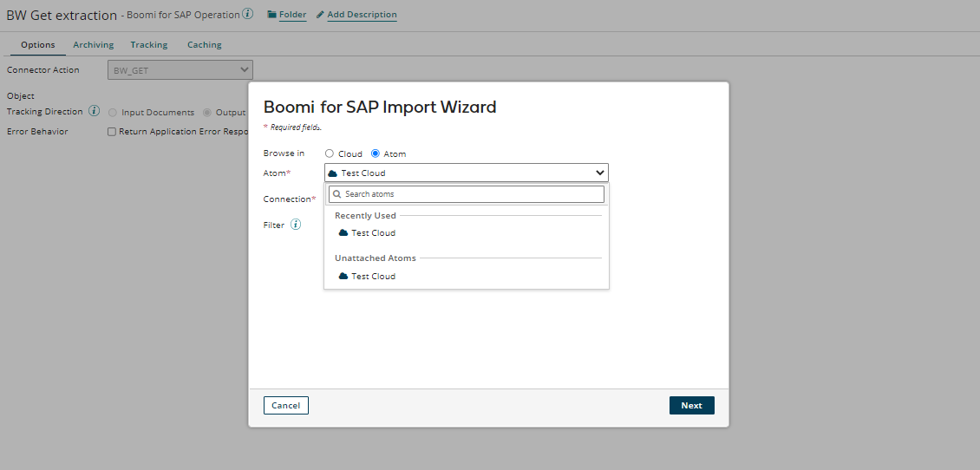Click cloud icon under Unattached Atoms

point(343,277)
